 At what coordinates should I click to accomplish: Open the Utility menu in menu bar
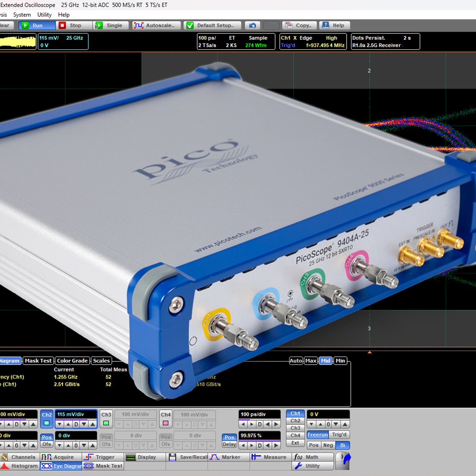coord(44,15)
